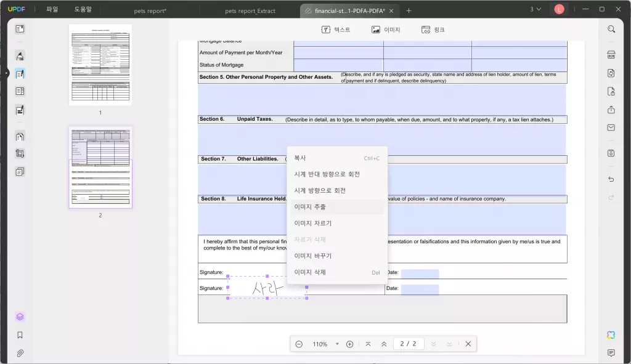Choose 복사 in the context menu
This screenshot has width=631, height=364.
coord(337,158)
